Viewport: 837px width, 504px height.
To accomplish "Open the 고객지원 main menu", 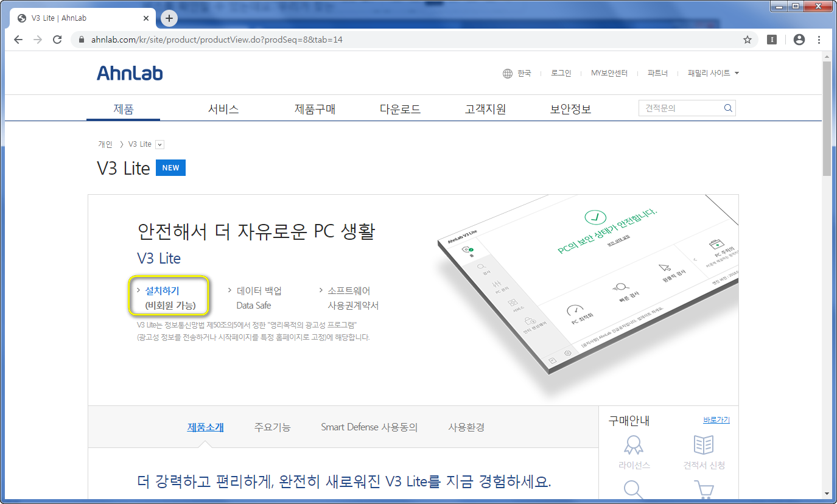I will point(485,110).
